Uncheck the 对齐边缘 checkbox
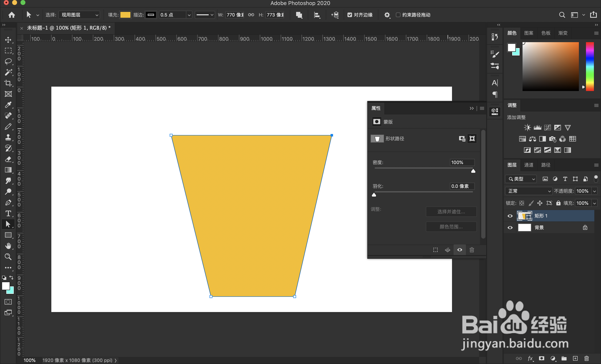This screenshot has height=364, width=601. coord(350,15)
